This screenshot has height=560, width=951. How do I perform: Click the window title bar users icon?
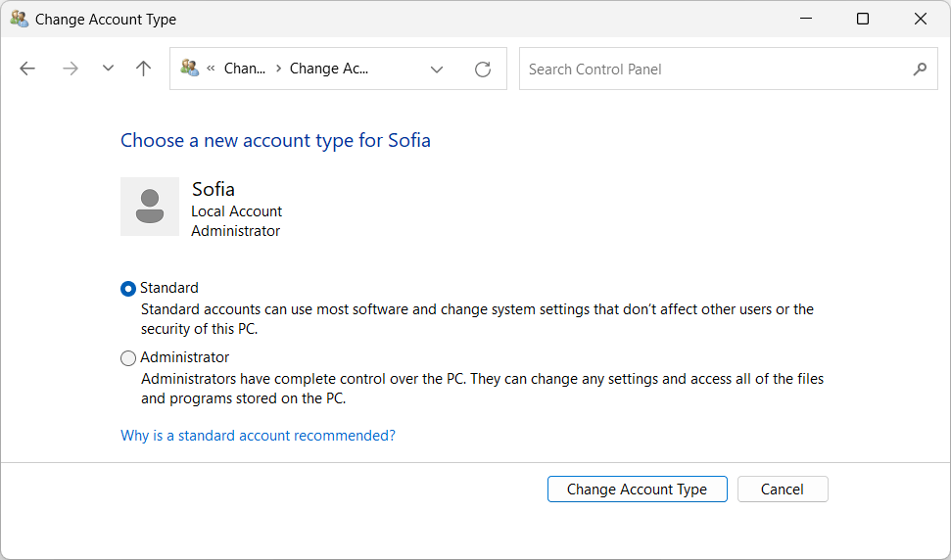[x=20, y=19]
